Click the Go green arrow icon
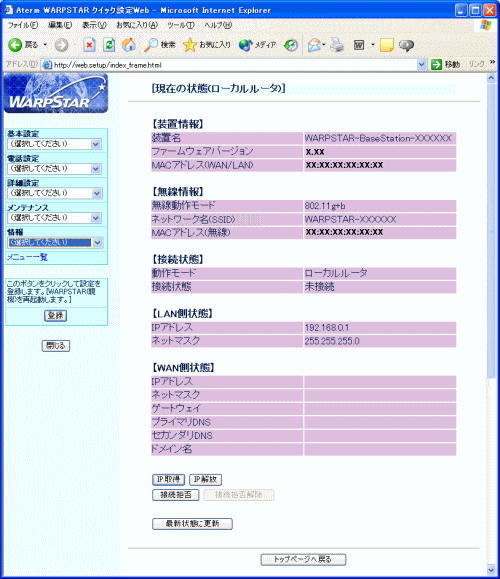 coord(436,65)
